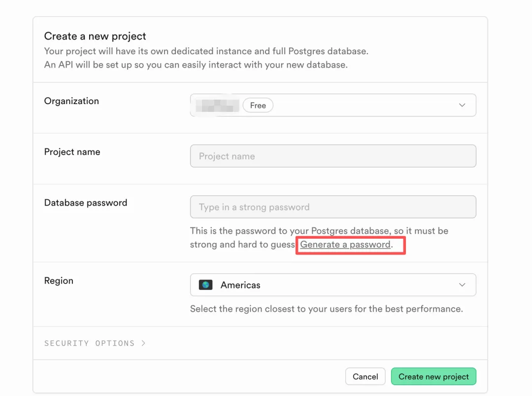The width and height of the screenshot is (532, 396).
Task: Click the Organization selector's chevron arrow
Action: 462,105
